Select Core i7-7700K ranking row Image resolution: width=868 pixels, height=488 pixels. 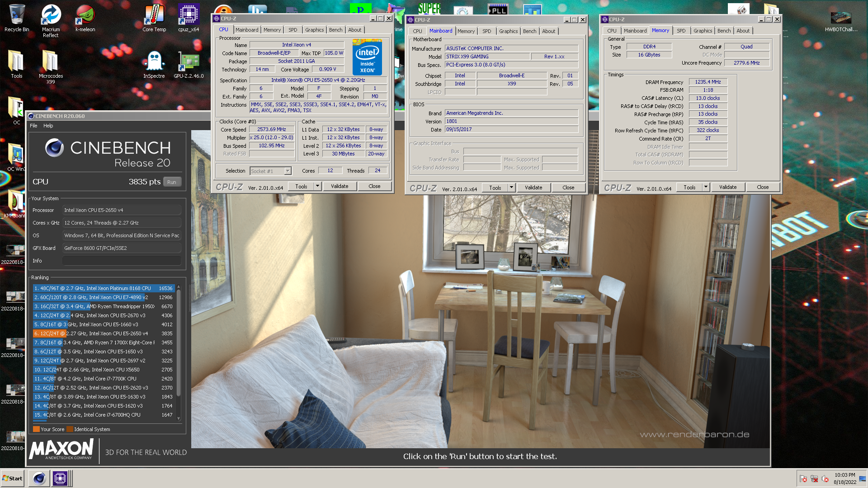coord(104,379)
